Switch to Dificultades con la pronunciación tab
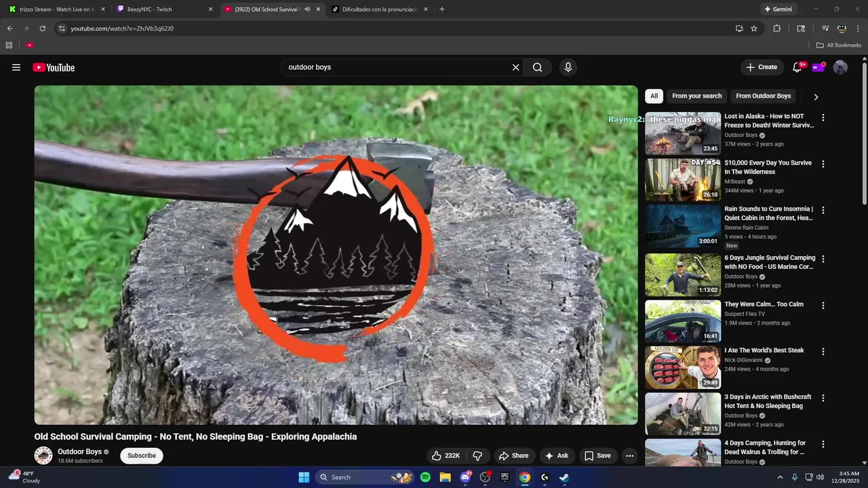Viewport: 868px width, 488px height. pyautogui.click(x=380, y=9)
